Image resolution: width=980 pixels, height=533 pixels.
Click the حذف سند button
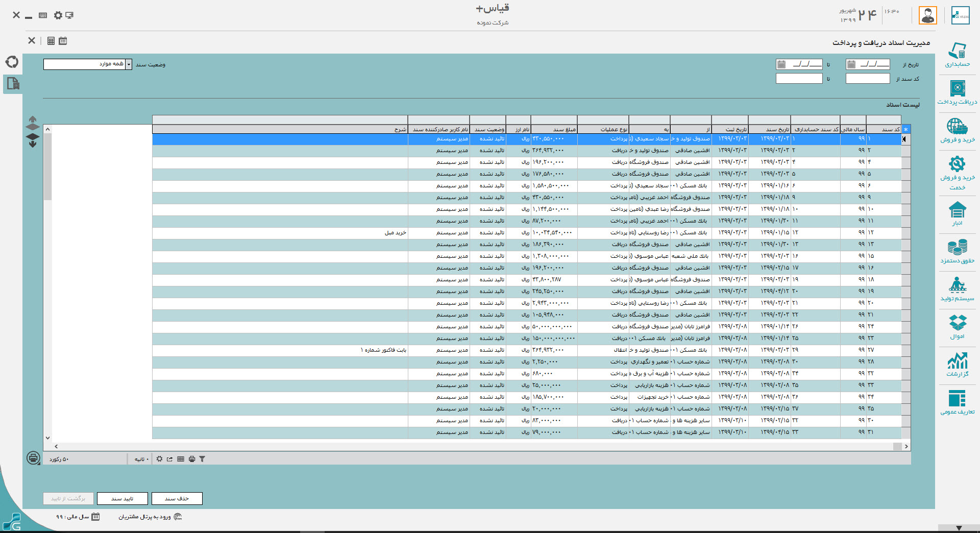177,498
